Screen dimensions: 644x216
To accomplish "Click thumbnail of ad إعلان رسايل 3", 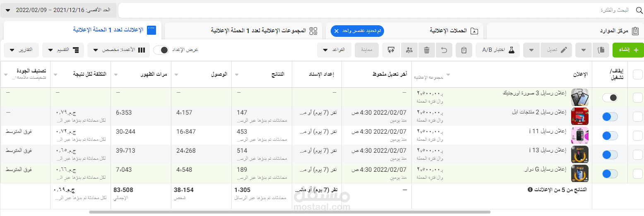I will [x=579, y=98].
